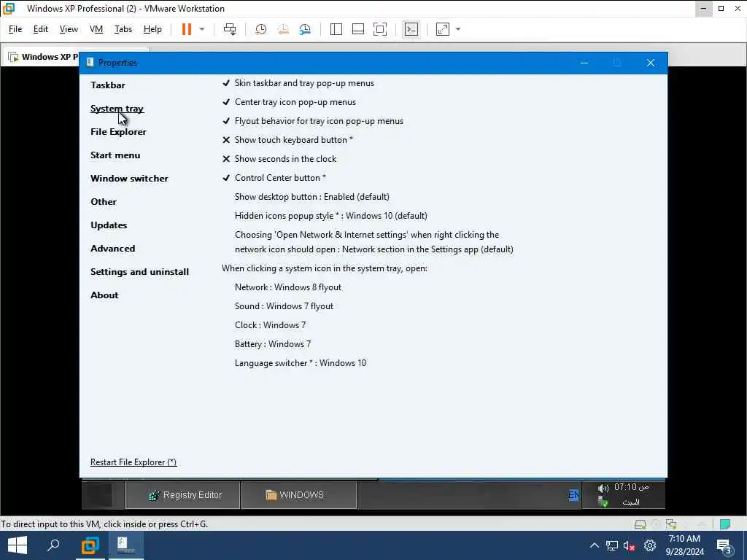Open the Other settings section
This screenshot has height=560, width=747.
104,202
